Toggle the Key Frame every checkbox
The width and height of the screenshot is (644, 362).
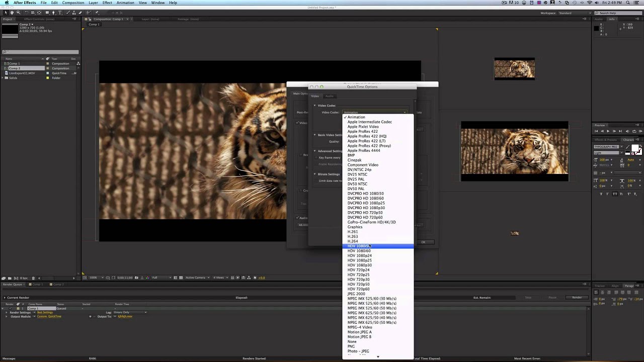pyautogui.click(x=316, y=158)
